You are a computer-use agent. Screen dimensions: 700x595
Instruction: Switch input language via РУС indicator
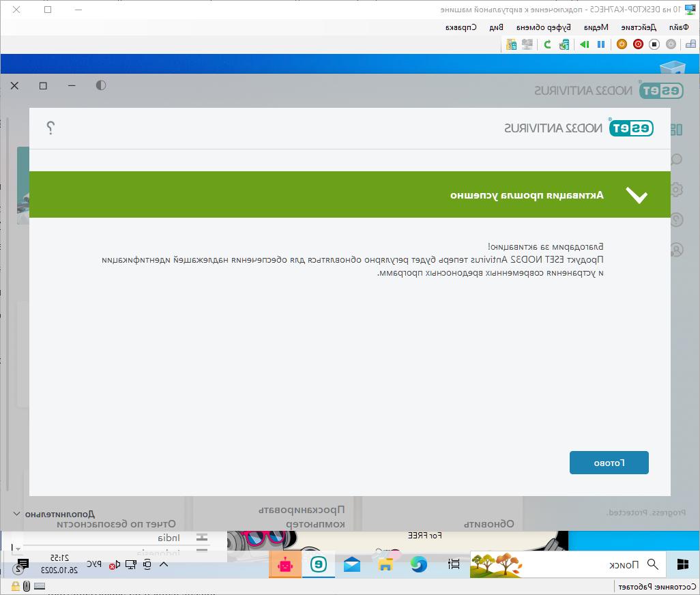[93, 564]
